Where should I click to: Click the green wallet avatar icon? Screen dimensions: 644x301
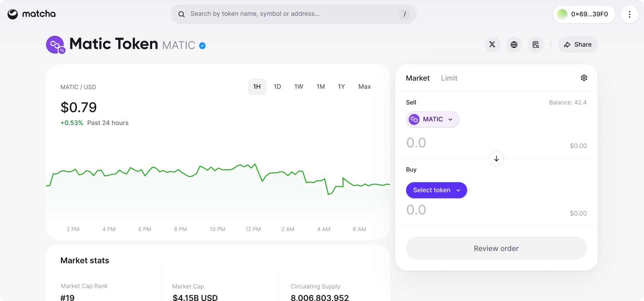click(x=562, y=14)
